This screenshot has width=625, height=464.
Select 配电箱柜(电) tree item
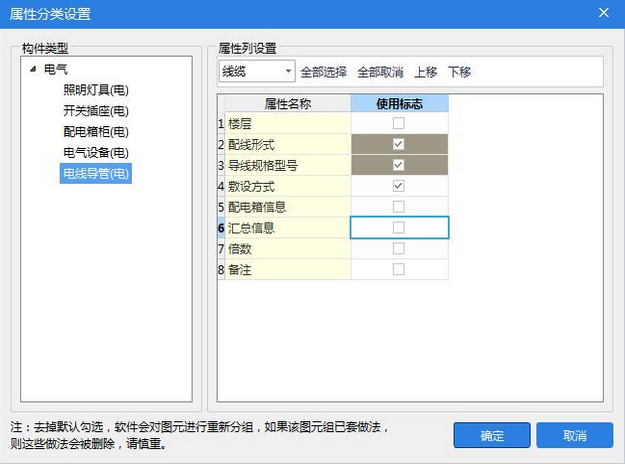pos(95,132)
